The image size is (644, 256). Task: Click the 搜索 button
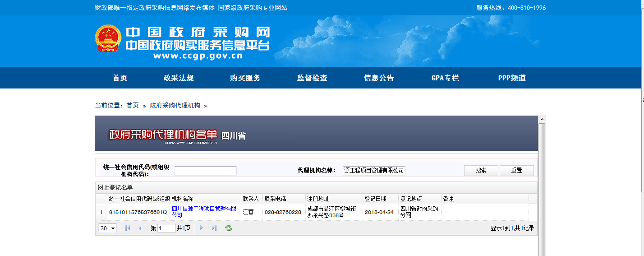481,171
